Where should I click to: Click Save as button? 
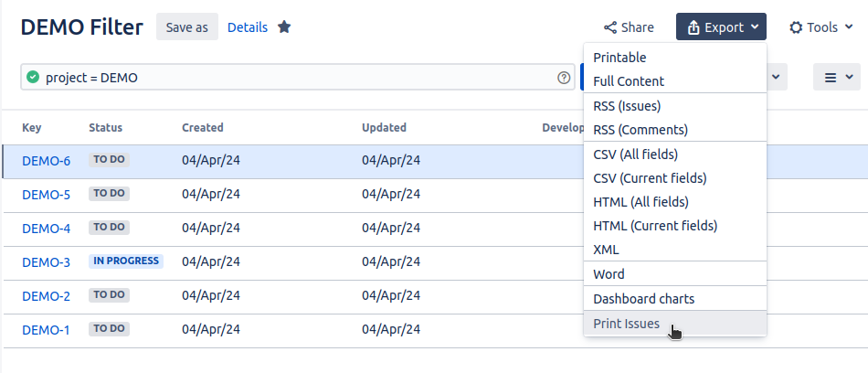point(186,27)
